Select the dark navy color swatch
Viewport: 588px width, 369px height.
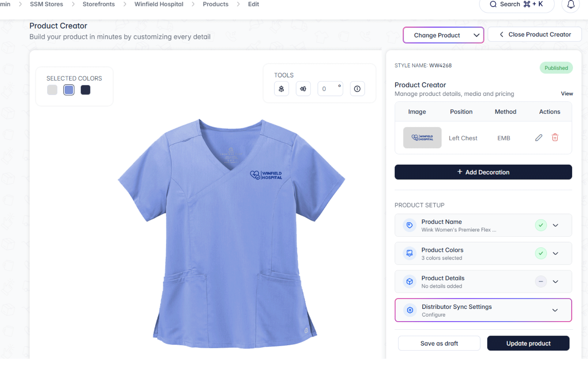pyautogui.click(x=85, y=90)
